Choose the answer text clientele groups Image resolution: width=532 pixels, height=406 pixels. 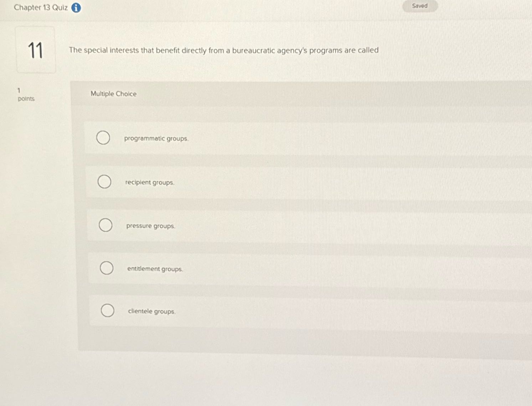(x=152, y=311)
